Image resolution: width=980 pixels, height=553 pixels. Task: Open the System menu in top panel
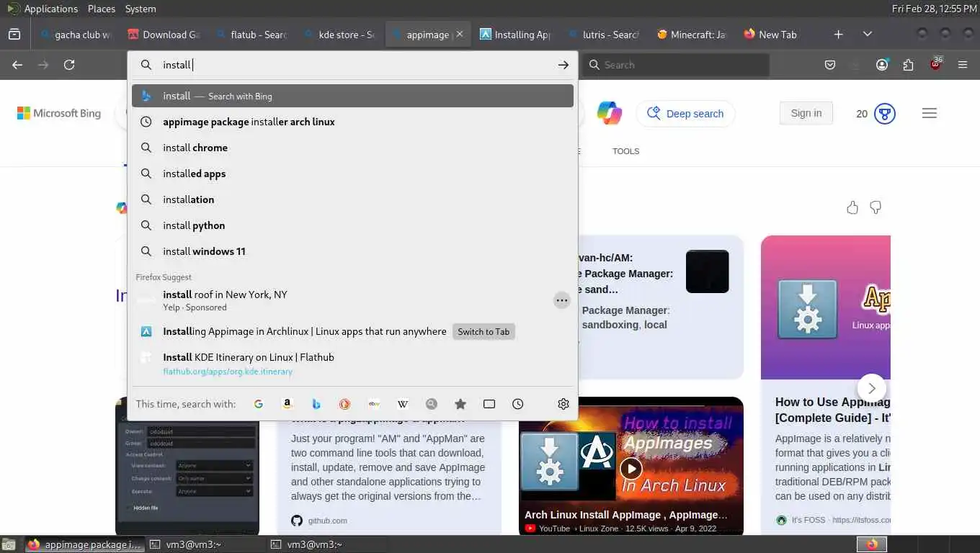coord(141,9)
